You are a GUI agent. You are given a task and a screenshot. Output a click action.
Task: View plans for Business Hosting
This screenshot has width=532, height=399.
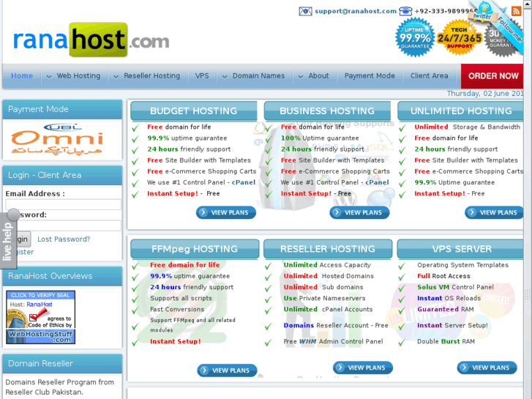click(x=359, y=212)
